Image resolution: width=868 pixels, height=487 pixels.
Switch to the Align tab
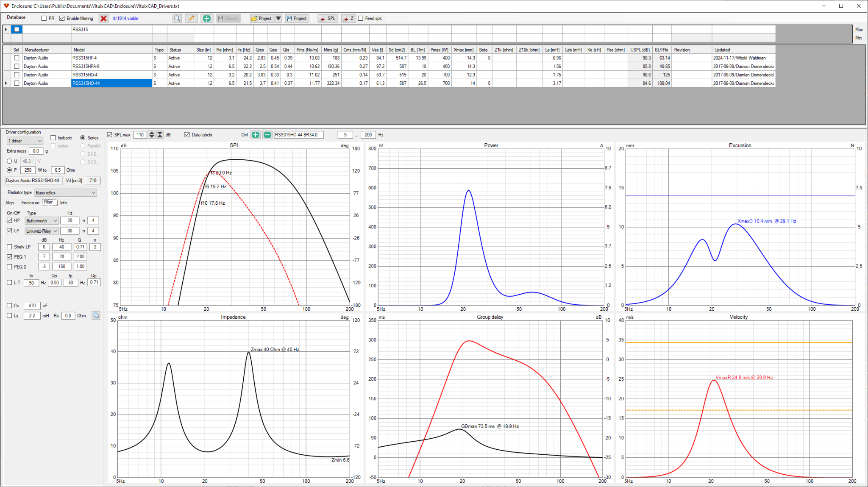(x=10, y=203)
